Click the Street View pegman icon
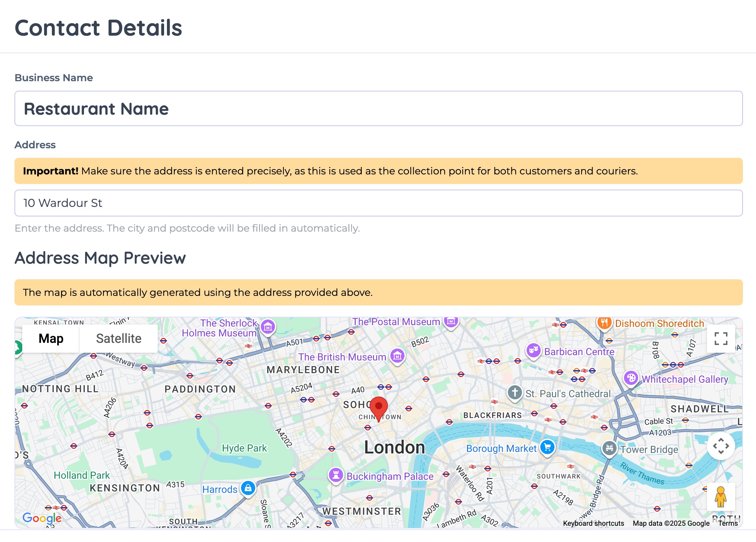The image size is (756, 542). pyautogui.click(x=721, y=496)
